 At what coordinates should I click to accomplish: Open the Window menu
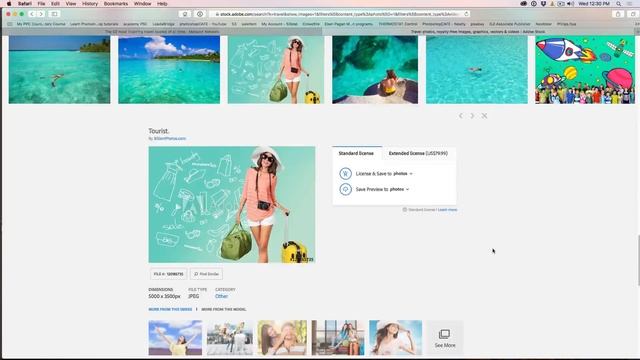point(142,4)
